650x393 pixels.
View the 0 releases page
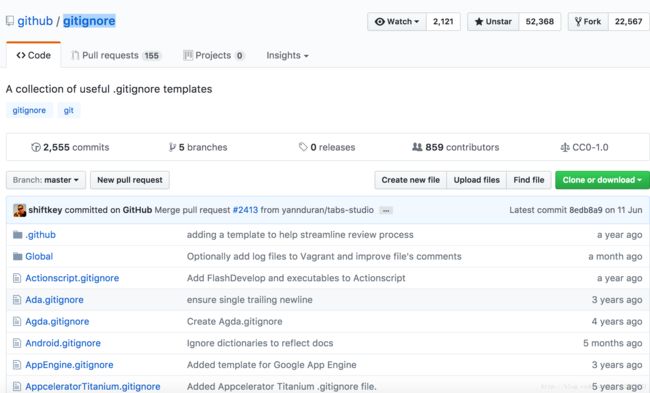[x=327, y=147]
